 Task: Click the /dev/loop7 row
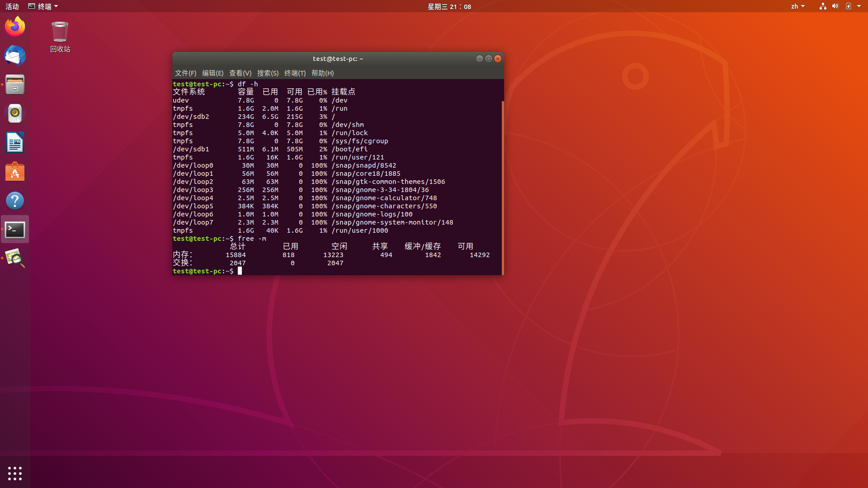(x=313, y=222)
